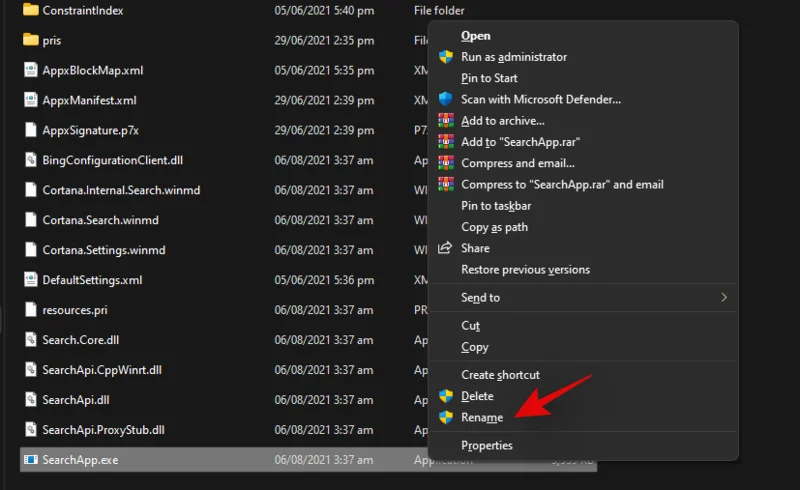Click the shield icon beside Rename

tap(445, 417)
